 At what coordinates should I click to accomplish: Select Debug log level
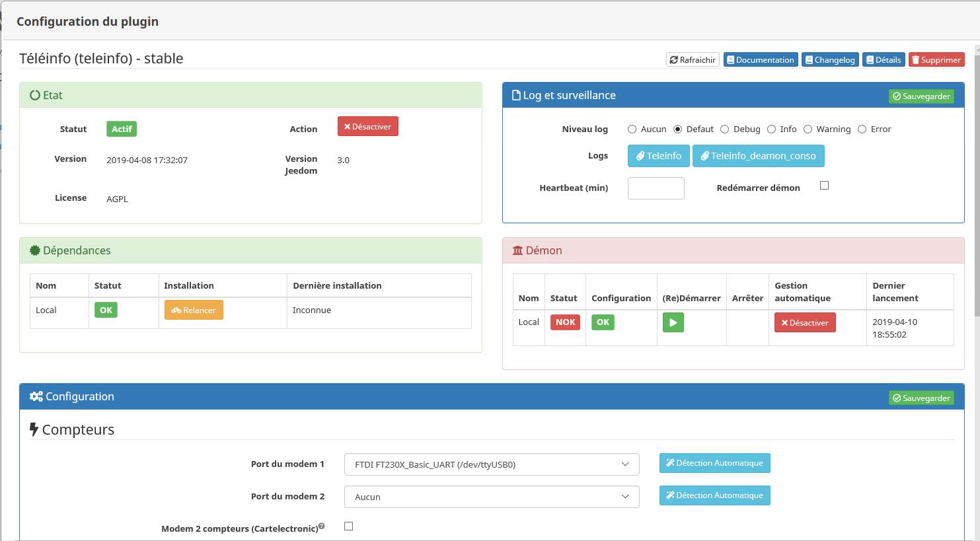pyautogui.click(x=724, y=129)
